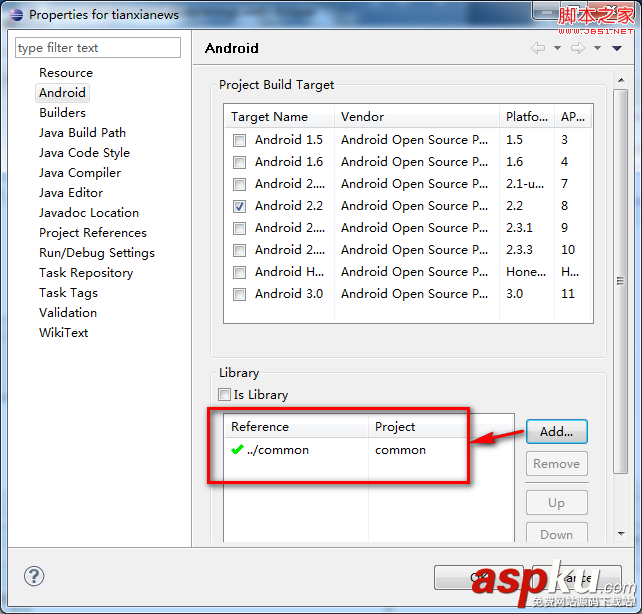
Task: Click the back navigation arrow icon
Action: pos(538,48)
